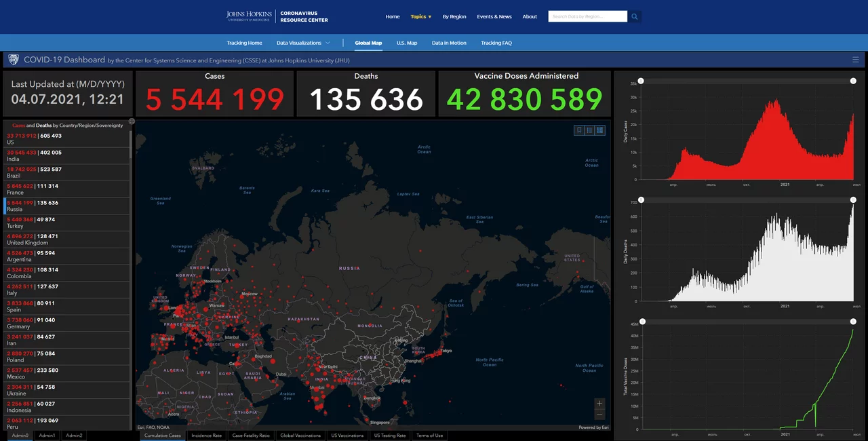Open the US Testing Rate tab

pos(390,436)
